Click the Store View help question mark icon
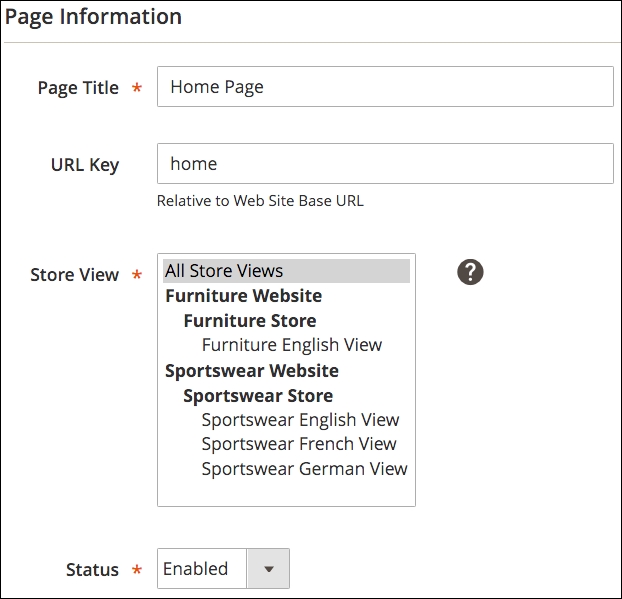This screenshot has width=622, height=599. [x=470, y=272]
